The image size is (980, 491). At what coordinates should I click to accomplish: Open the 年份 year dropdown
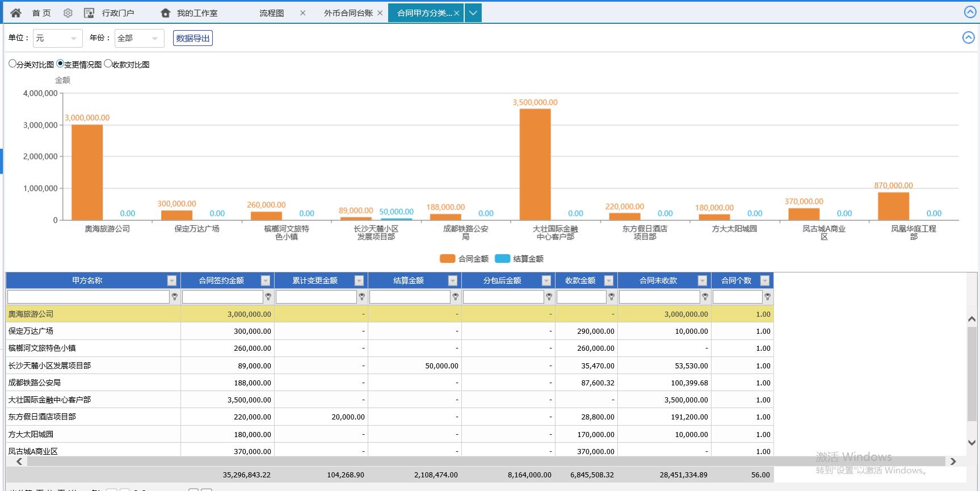(x=139, y=38)
